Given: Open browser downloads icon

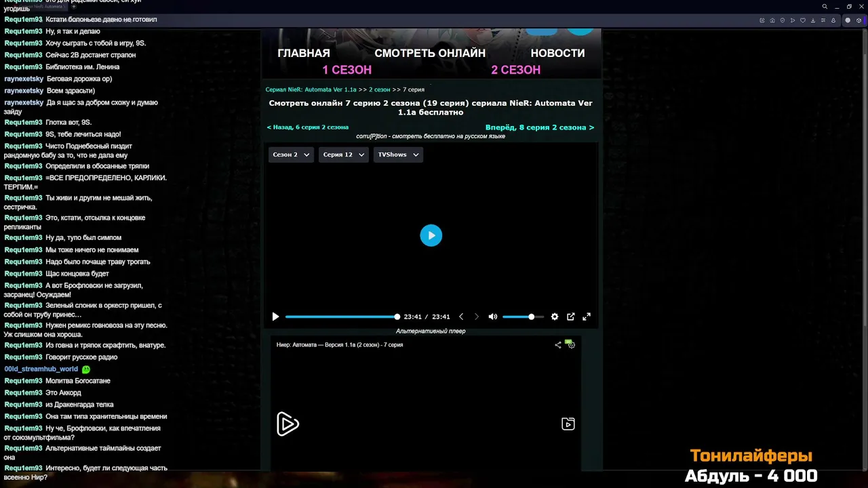Looking at the screenshot, I should click(x=813, y=20).
